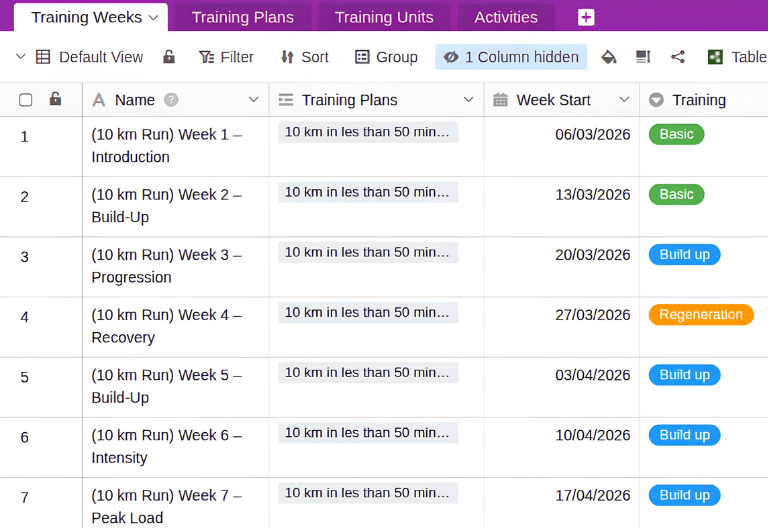Open the row color paint bucket icon
Viewport: 768px width, 528px height.
click(x=608, y=57)
